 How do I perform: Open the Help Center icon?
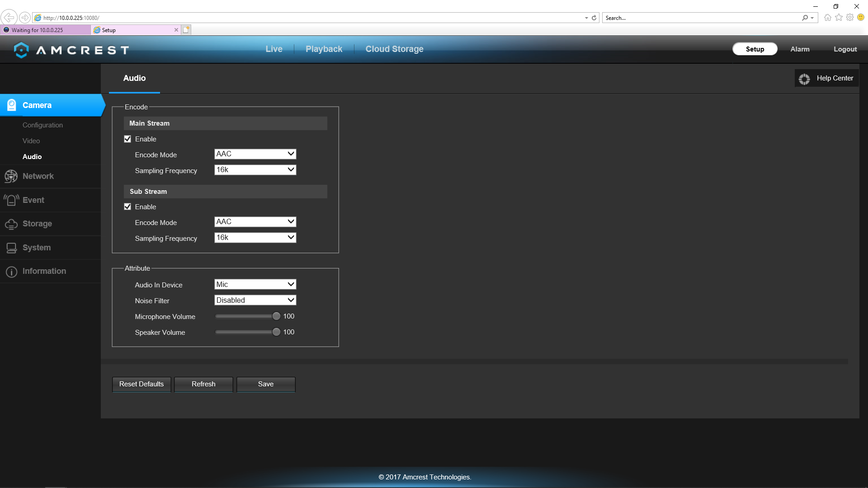[x=804, y=79]
